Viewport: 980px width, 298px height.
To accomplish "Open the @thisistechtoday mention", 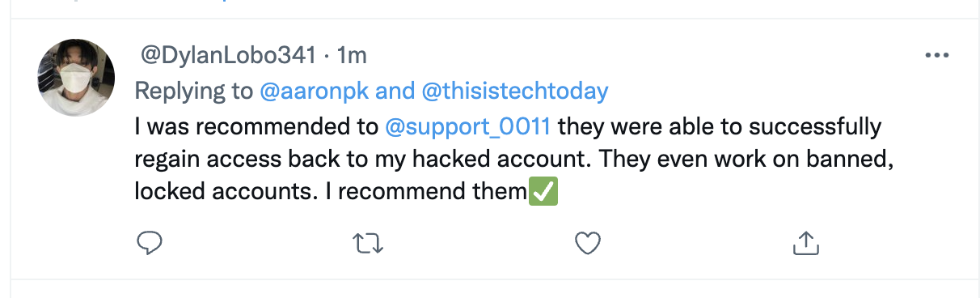I will pyautogui.click(x=515, y=91).
